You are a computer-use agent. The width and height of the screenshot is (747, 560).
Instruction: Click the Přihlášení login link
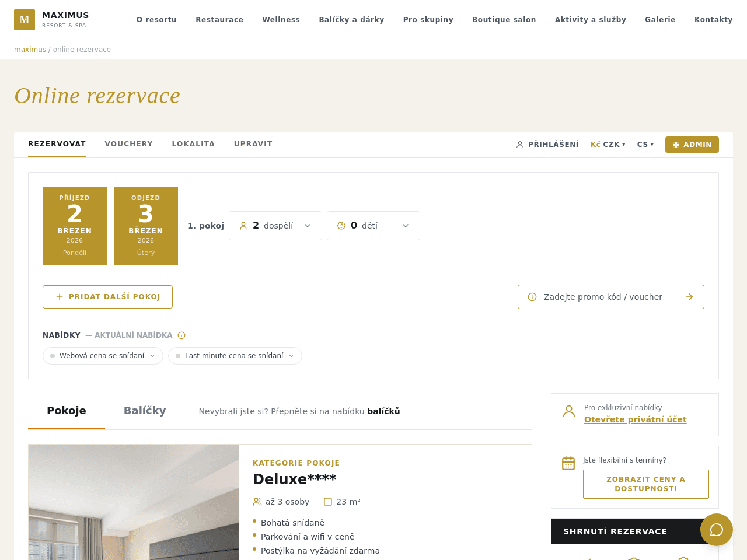coord(547,145)
